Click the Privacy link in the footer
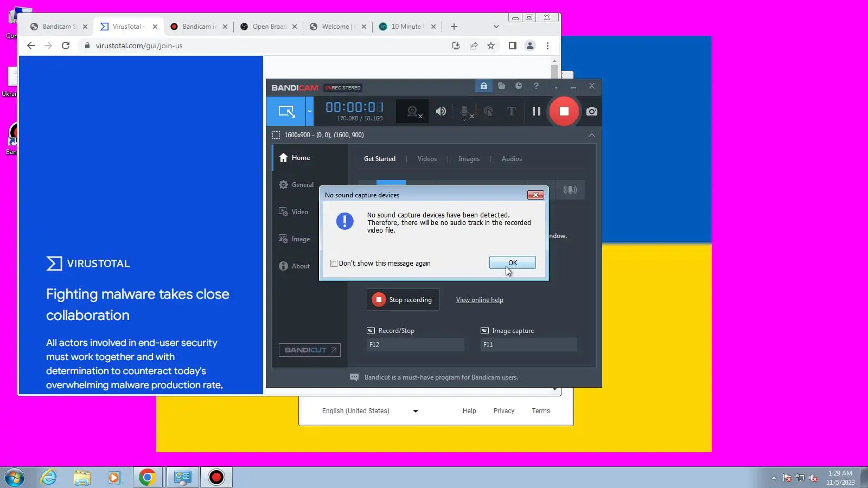The width and height of the screenshot is (868, 488). pyautogui.click(x=504, y=411)
